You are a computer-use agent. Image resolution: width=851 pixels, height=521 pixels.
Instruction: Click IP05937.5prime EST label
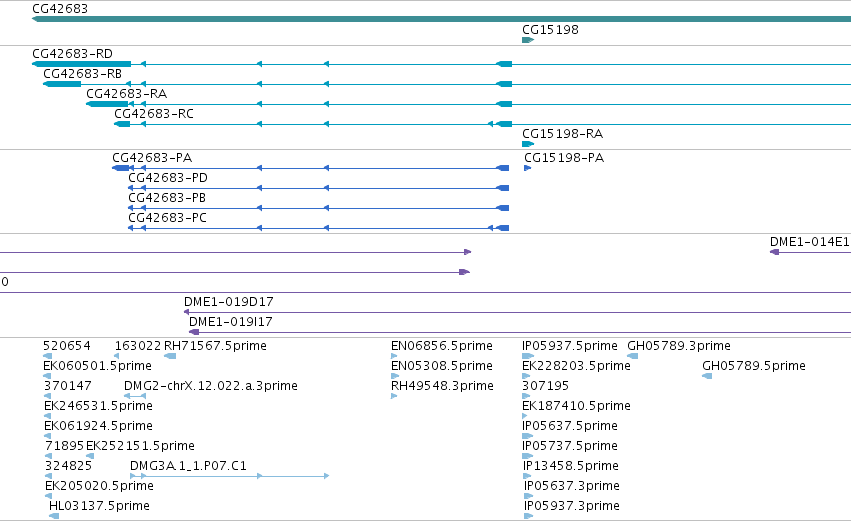570,346
